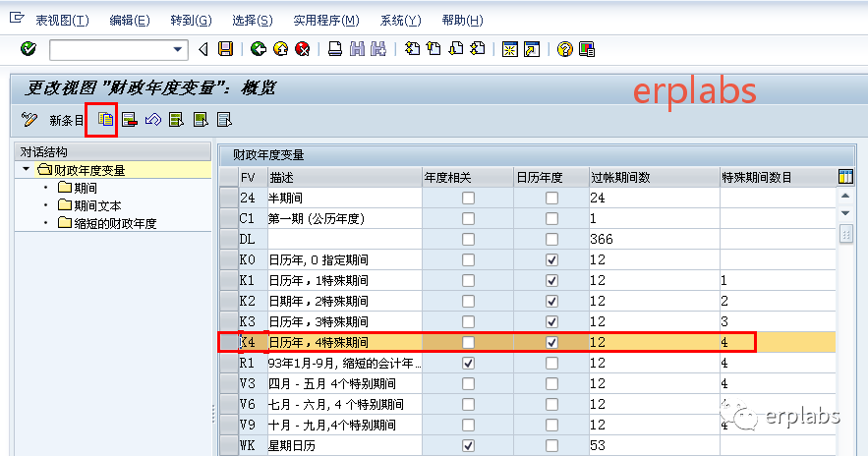Uncheck 日历年度 for row K4
This screenshot has width=868, height=456.
point(551,343)
